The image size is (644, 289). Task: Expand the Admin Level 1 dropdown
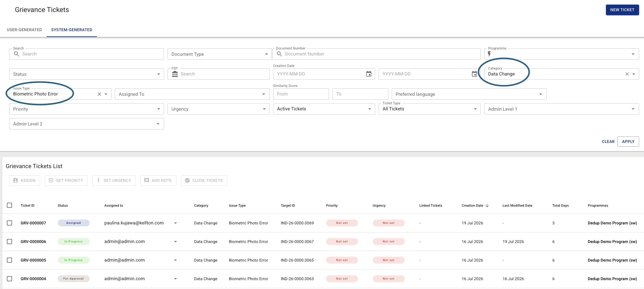[562, 109]
